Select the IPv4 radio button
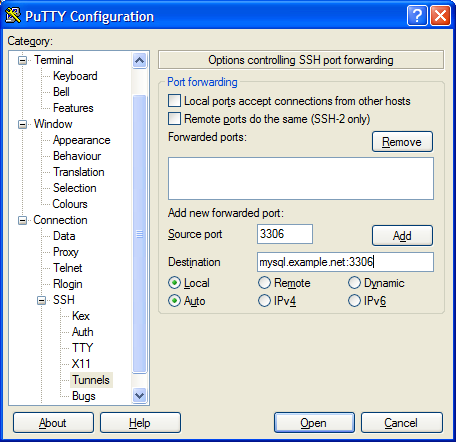 (x=264, y=301)
